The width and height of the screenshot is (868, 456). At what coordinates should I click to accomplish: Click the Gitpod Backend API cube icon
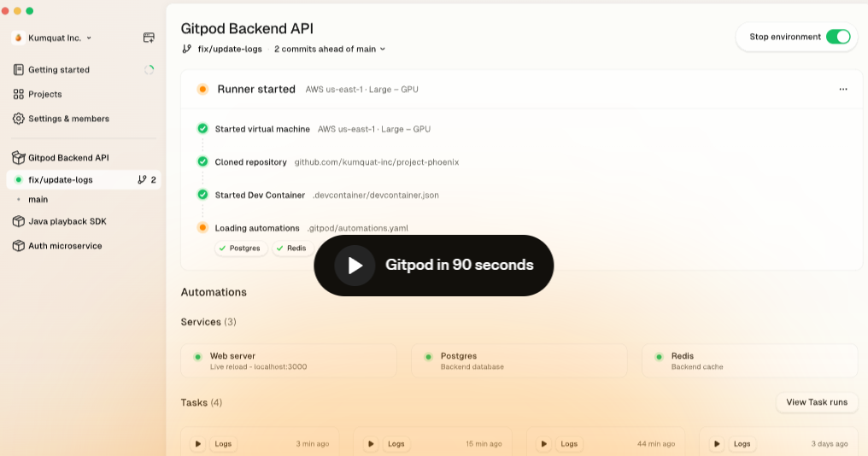click(x=18, y=158)
